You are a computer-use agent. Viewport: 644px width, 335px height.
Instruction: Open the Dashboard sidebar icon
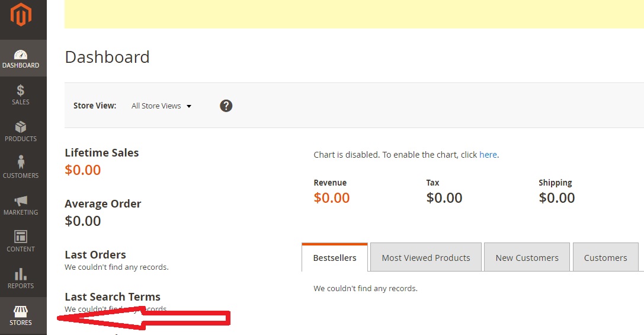pos(21,55)
